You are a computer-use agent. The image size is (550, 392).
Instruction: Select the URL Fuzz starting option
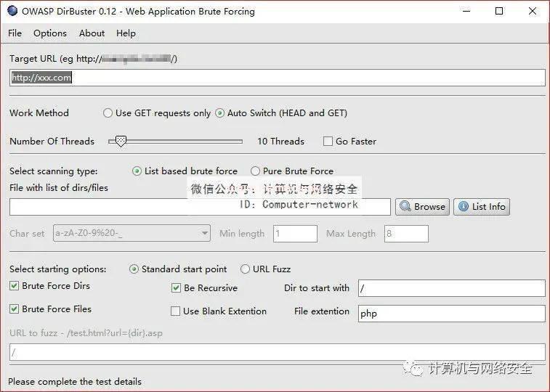[x=245, y=269]
